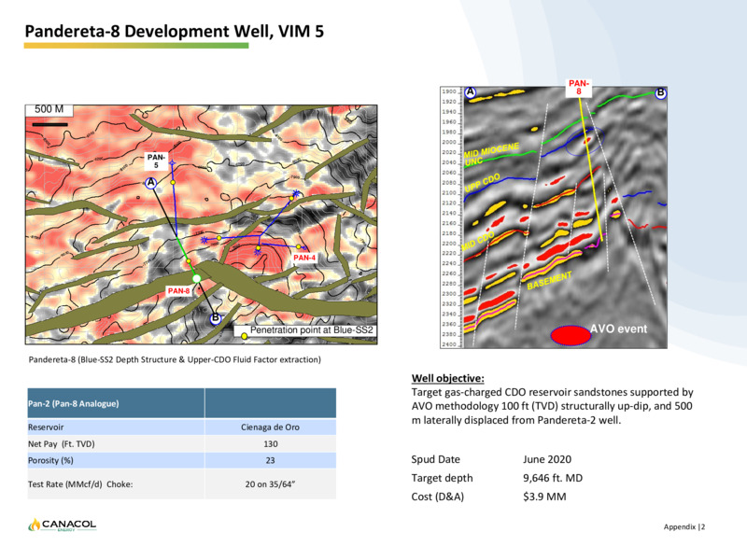Image resolution: width=747 pixels, height=560 pixels.
Task: Click the PAN-8 label atop seismic section
Action: point(579,87)
